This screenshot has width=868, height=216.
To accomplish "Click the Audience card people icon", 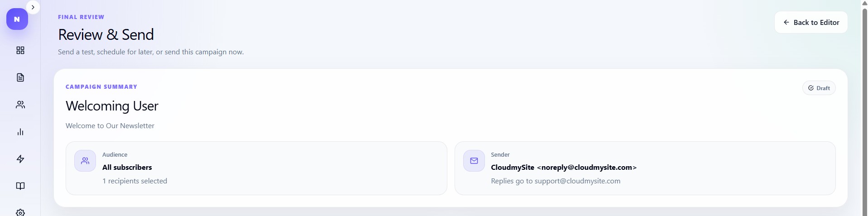I will tap(85, 161).
